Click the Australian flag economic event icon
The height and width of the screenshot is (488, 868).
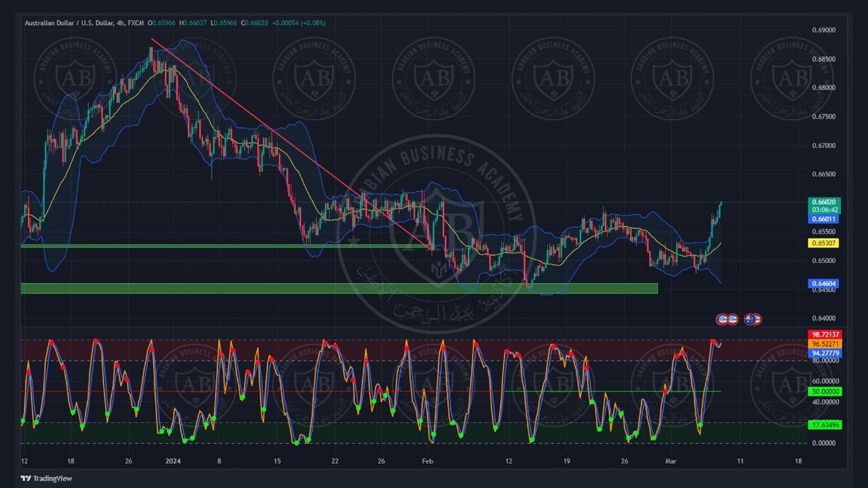click(x=750, y=319)
